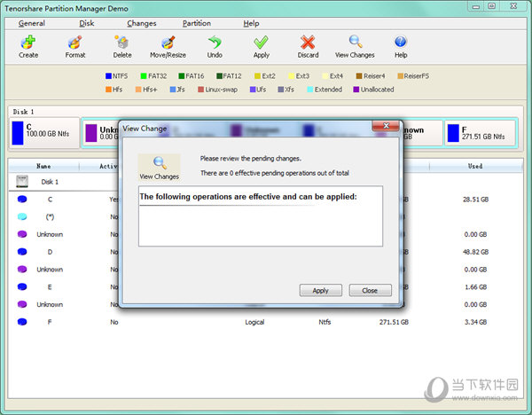The height and width of the screenshot is (415, 532).
Task: Open the Help menu
Action: [251, 23]
